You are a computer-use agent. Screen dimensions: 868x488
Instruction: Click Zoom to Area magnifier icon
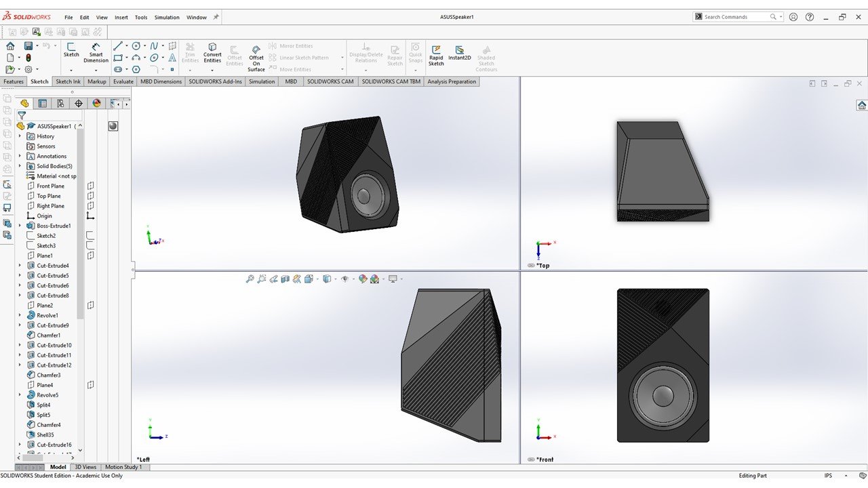pyautogui.click(x=262, y=279)
